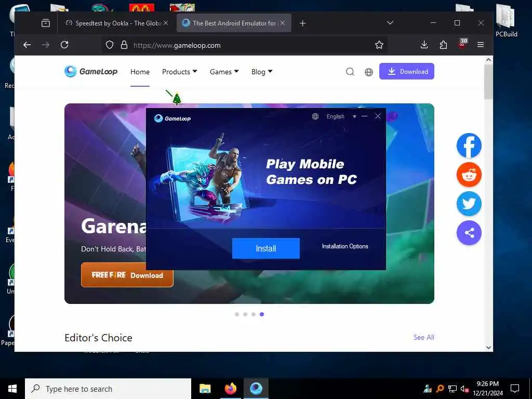Open the Firefox hamburger menu
This screenshot has width=532, height=399.
point(481,45)
